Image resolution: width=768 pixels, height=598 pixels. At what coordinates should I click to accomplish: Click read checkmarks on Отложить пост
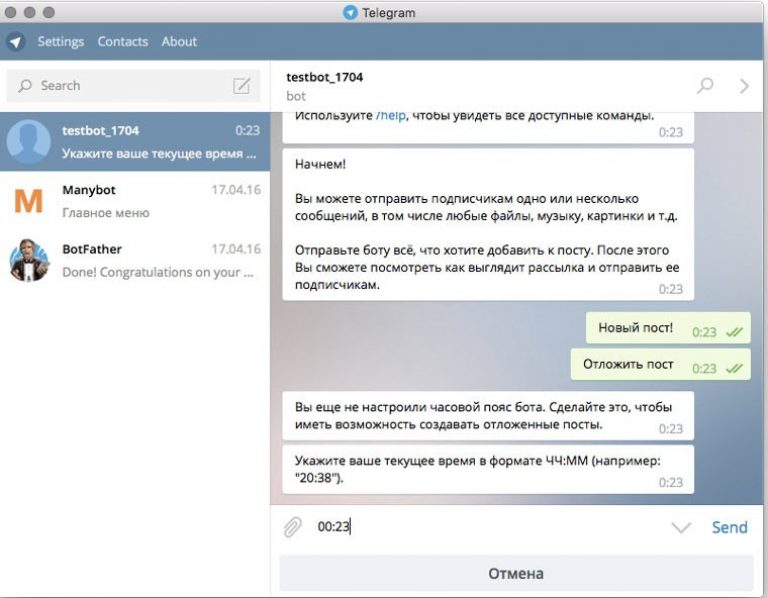coord(734,368)
